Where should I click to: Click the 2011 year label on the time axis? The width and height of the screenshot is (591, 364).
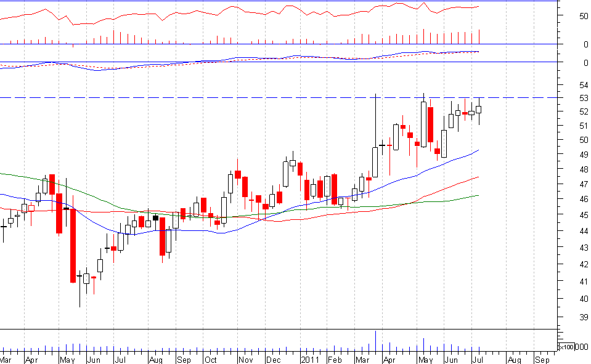point(310,360)
